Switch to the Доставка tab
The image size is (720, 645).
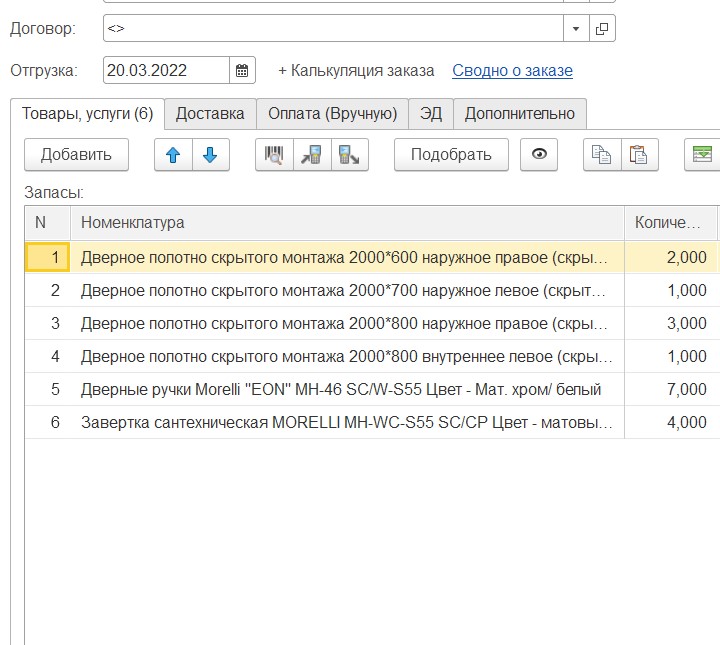210,114
